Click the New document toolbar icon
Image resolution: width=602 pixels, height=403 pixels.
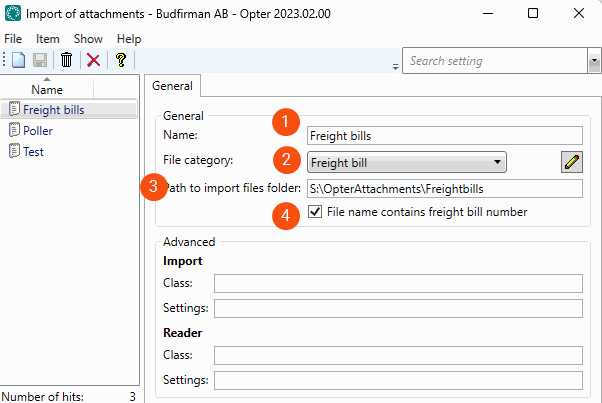(x=18, y=61)
